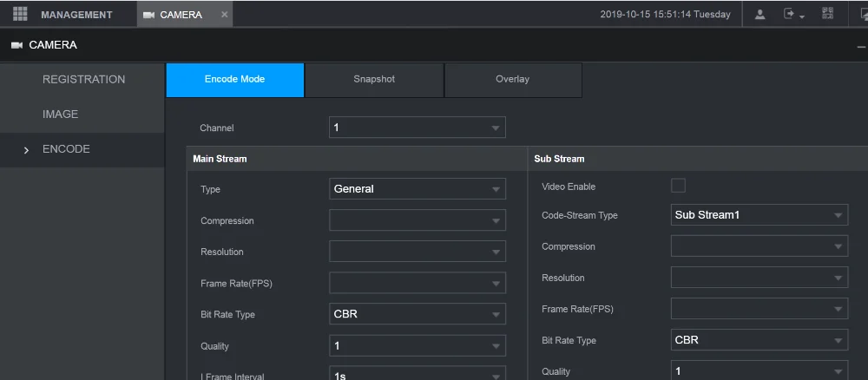The image size is (868, 380).
Task: Expand Main Stream Type dropdown
Action: pos(417,189)
